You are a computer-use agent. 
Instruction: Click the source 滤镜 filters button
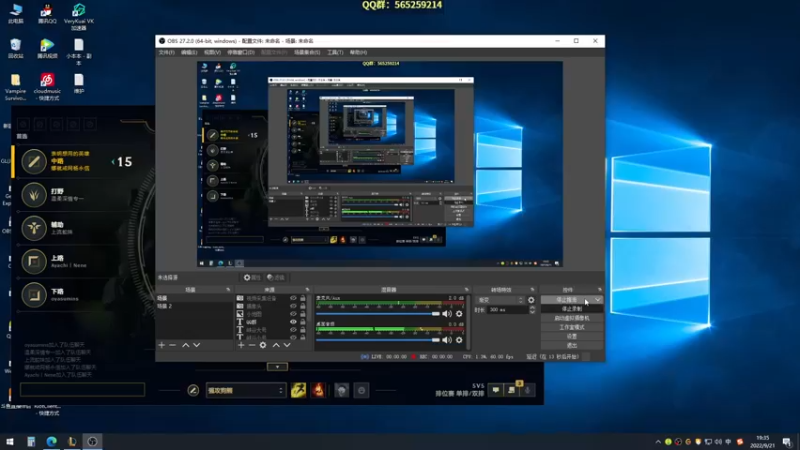276,278
